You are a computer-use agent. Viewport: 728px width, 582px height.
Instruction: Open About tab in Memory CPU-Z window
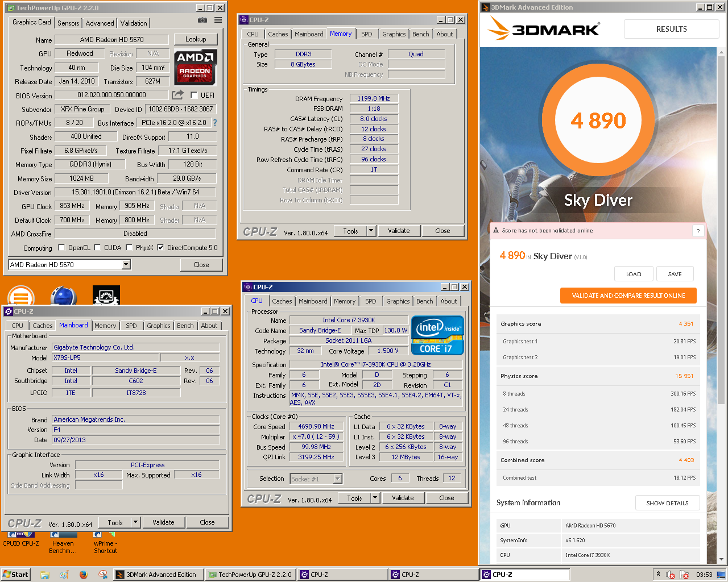(x=445, y=34)
